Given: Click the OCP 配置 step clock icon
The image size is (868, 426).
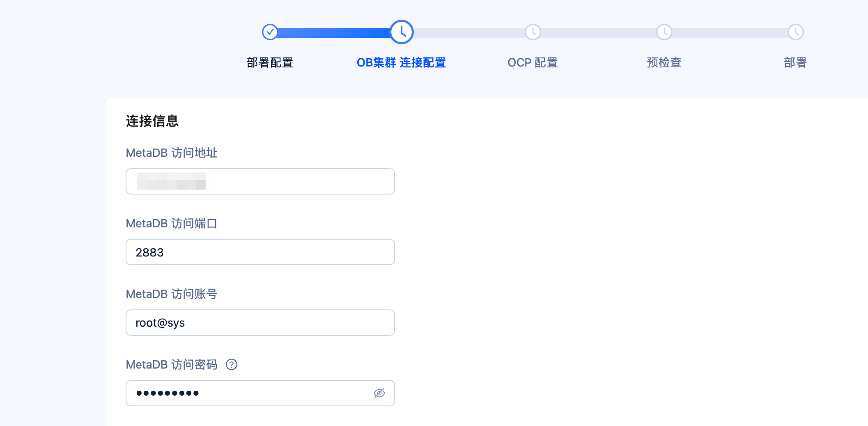Looking at the screenshot, I should [533, 32].
